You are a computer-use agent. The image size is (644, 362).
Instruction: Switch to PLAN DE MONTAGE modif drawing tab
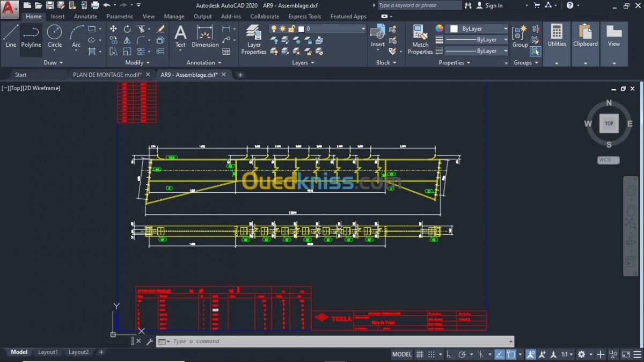(x=107, y=75)
